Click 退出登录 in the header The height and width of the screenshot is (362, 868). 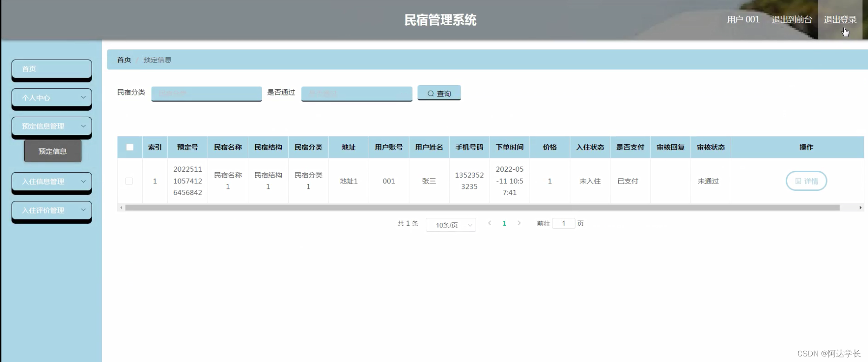pyautogui.click(x=840, y=20)
